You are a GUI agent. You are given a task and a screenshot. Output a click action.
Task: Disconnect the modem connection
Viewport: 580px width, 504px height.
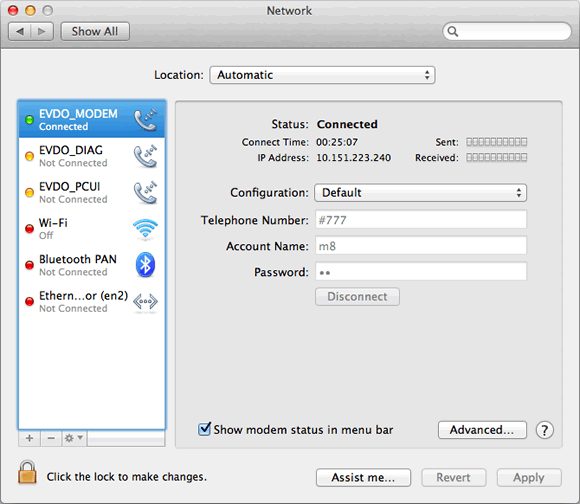[357, 297]
